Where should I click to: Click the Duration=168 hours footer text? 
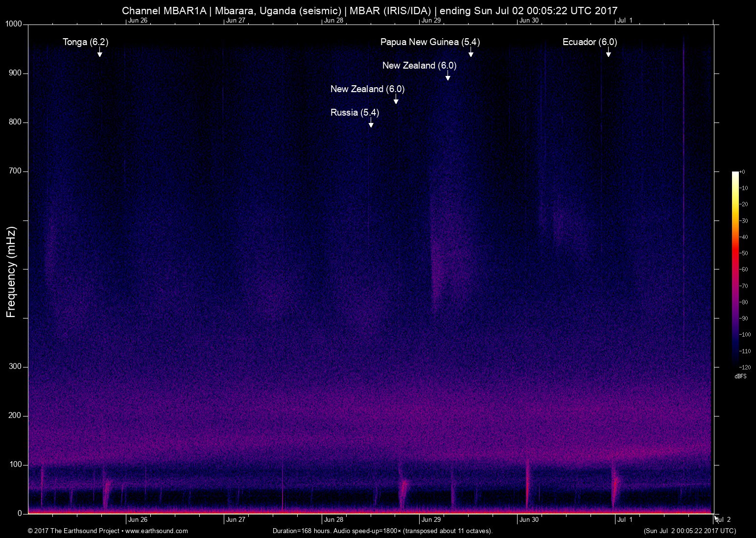point(382,531)
